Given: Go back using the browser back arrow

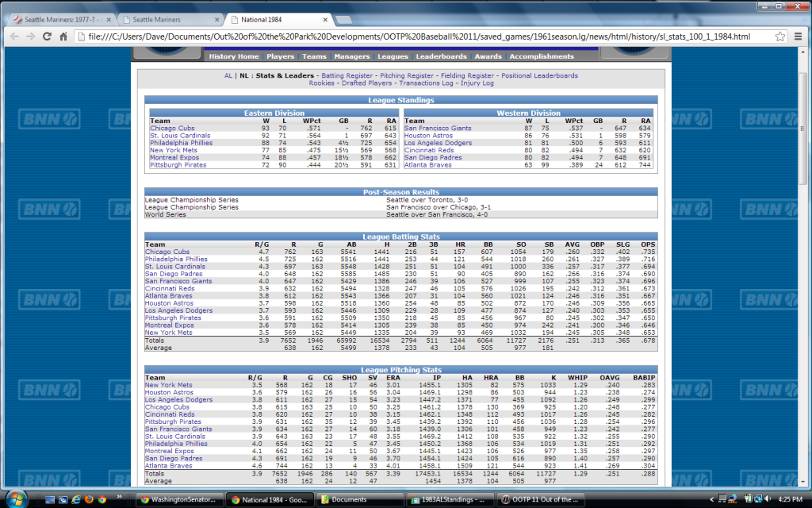Looking at the screenshot, I should [x=14, y=37].
